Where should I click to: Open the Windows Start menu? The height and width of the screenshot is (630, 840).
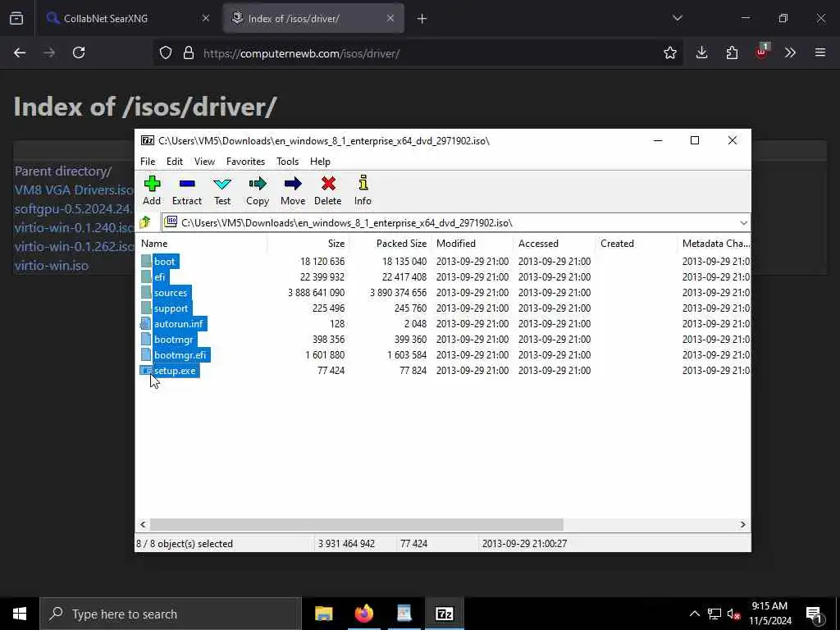coord(20,614)
